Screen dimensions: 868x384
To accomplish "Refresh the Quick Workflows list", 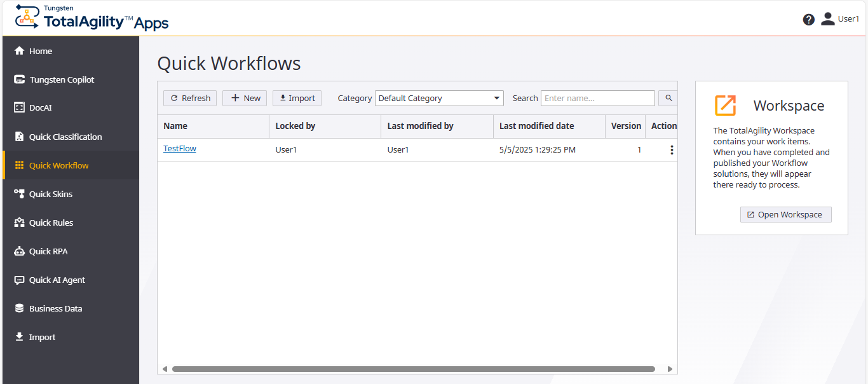I will (x=189, y=98).
